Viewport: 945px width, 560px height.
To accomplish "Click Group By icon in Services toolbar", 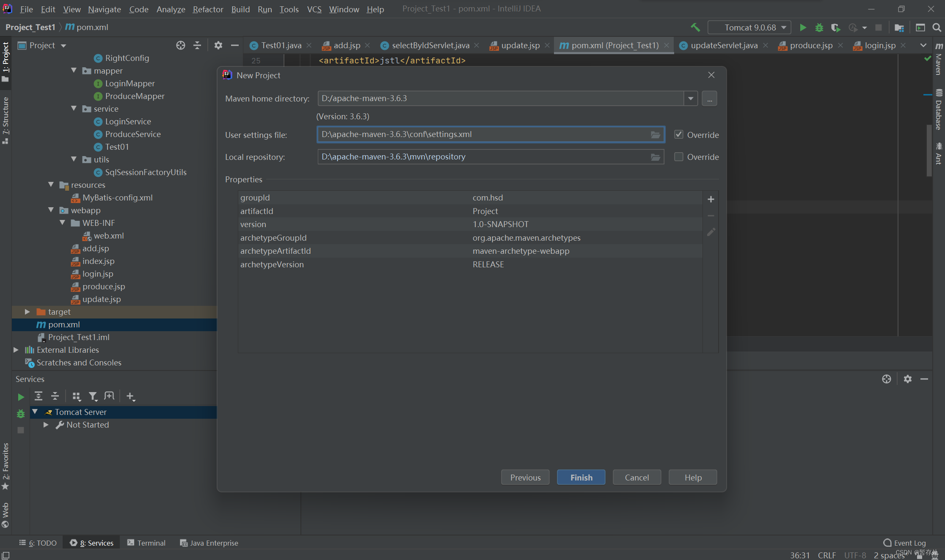I will point(77,396).
